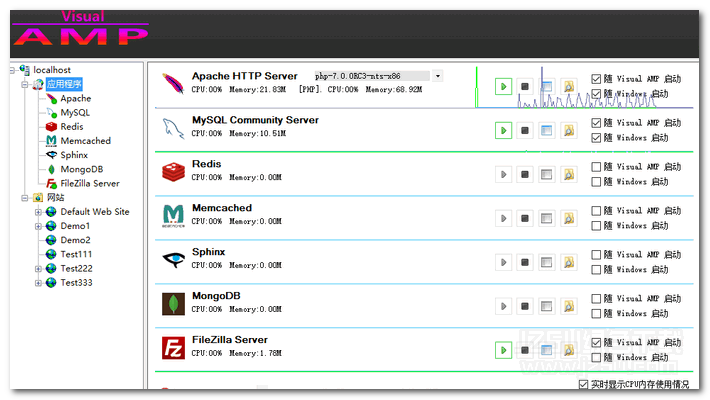Screen dimensions: 710x400
Task: Select Test111 website in the tree
Action: click(76, 254)
